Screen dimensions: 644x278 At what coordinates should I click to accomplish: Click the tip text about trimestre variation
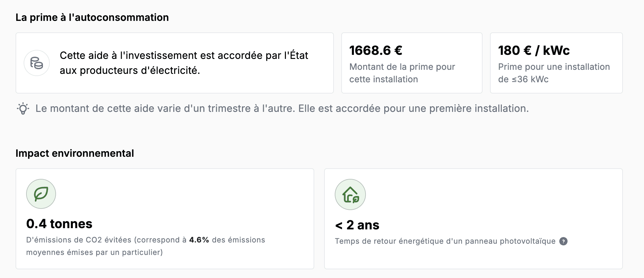coord(282,108)
